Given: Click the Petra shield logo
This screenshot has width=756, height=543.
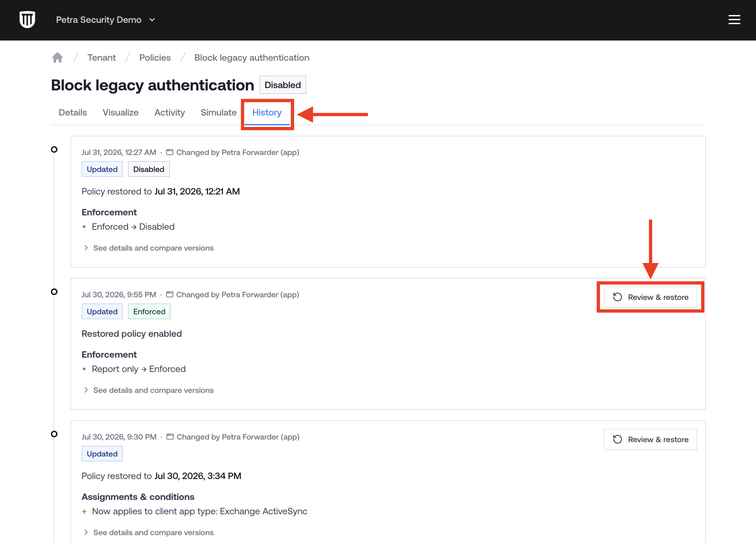Looking at the screenshot, I should [27, 20].
